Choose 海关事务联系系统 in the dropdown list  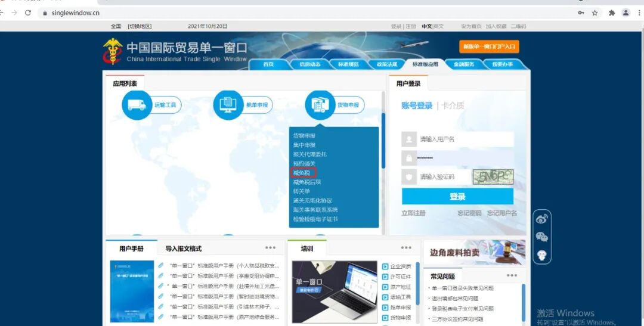pos(315,210)
